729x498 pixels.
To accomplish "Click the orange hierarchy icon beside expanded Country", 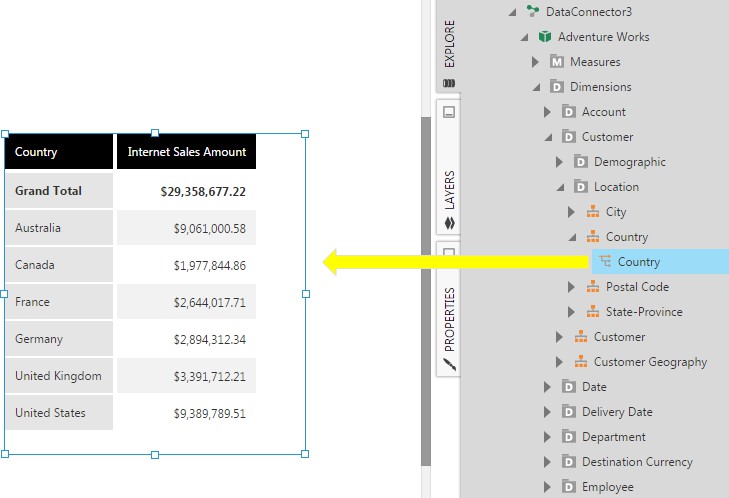I will (x=593, y=237).
